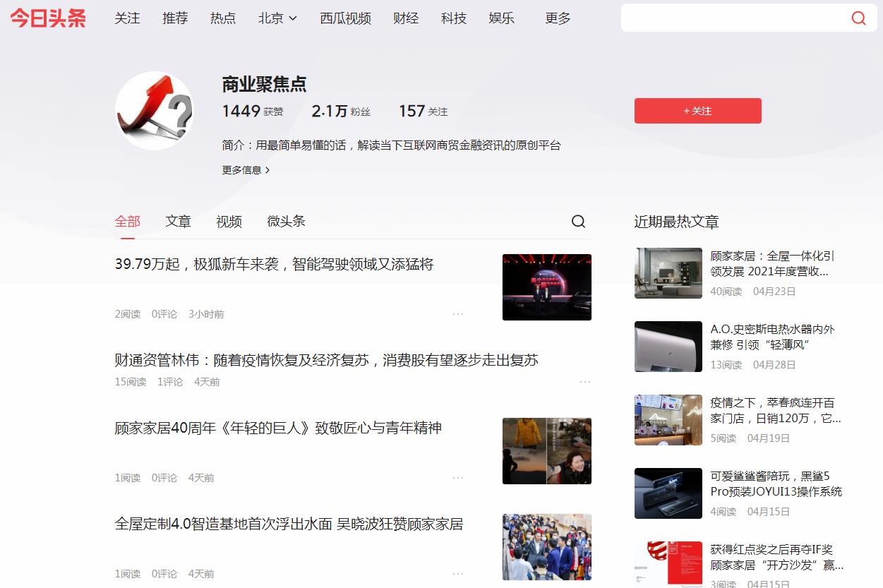Image resolution: width=883 pixels, height=588 pixels.
Task: Open article 39.79万起，极狐新车来袭
Action: click(274, 265)
